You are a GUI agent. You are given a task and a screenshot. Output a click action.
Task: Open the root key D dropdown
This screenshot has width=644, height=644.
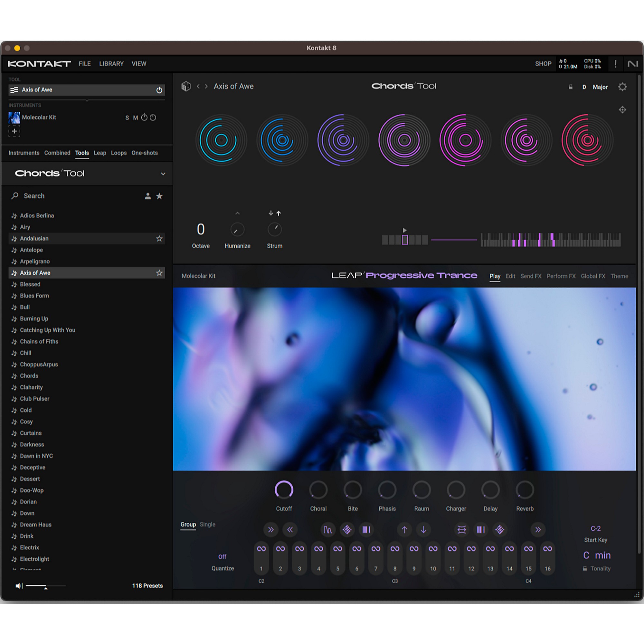coord(584,87)
